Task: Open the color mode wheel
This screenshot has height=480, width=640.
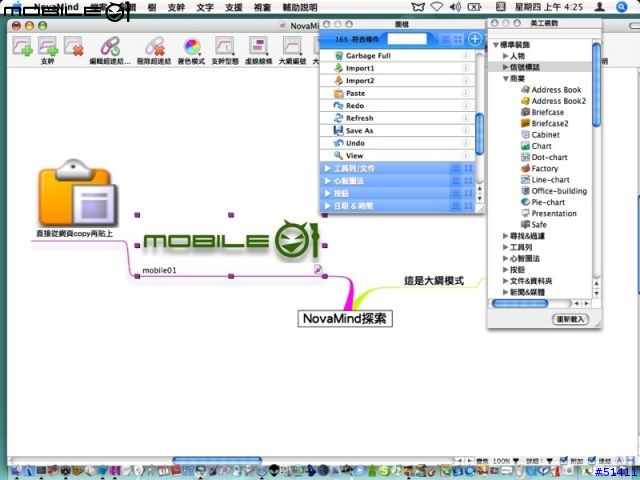Action: point(192,46)
